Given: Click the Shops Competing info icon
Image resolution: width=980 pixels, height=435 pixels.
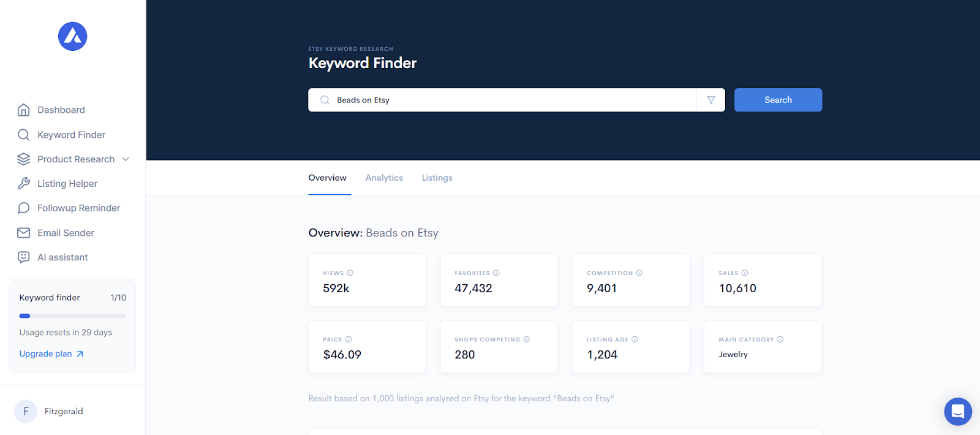Looking at the screenshot, I should click(527, 339).
